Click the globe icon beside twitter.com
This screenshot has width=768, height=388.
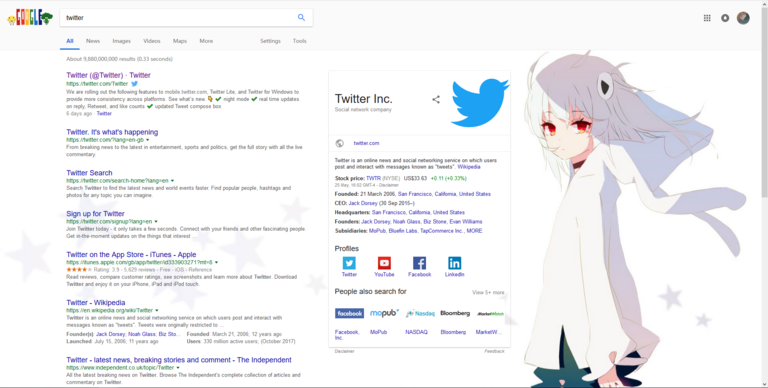[339, 143]
